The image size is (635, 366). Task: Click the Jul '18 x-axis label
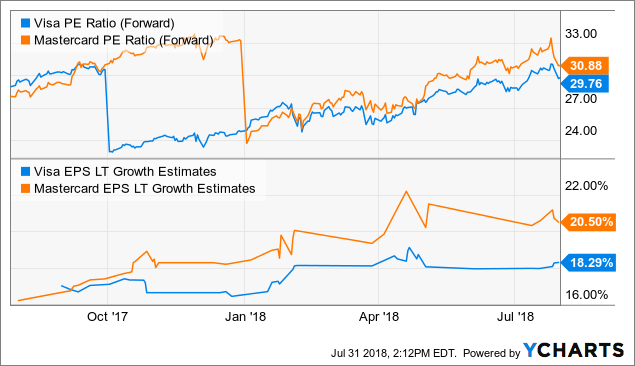(515, 317)
